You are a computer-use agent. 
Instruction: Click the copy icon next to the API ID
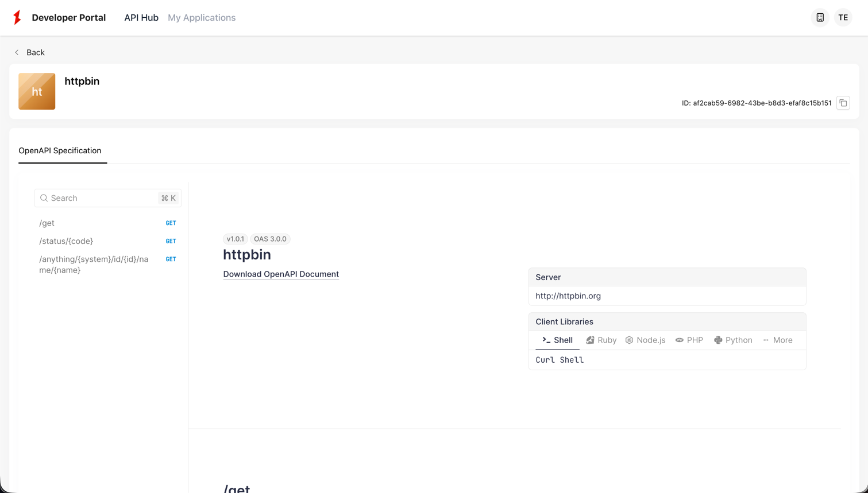[x=843, y=103]
